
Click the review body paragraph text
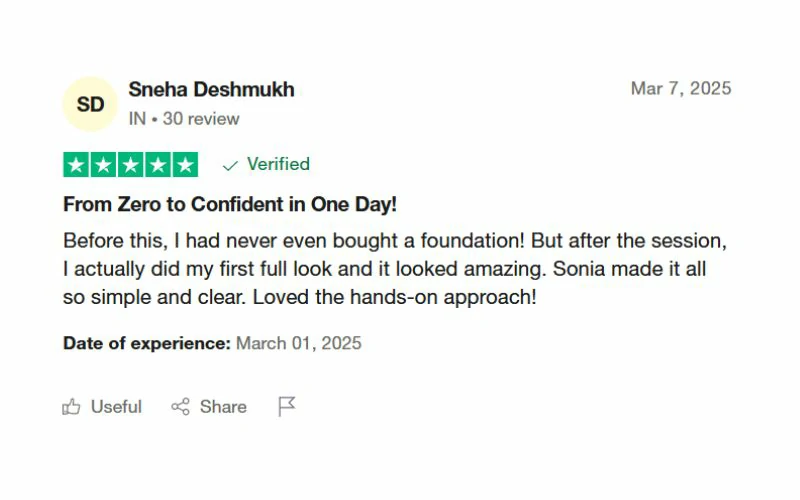[390, 270]
